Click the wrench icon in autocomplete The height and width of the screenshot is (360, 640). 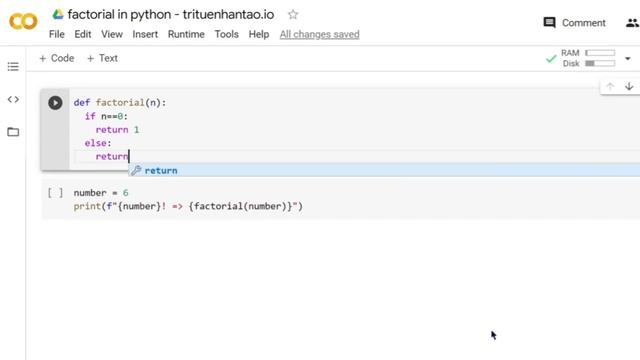tap(136, 170)
